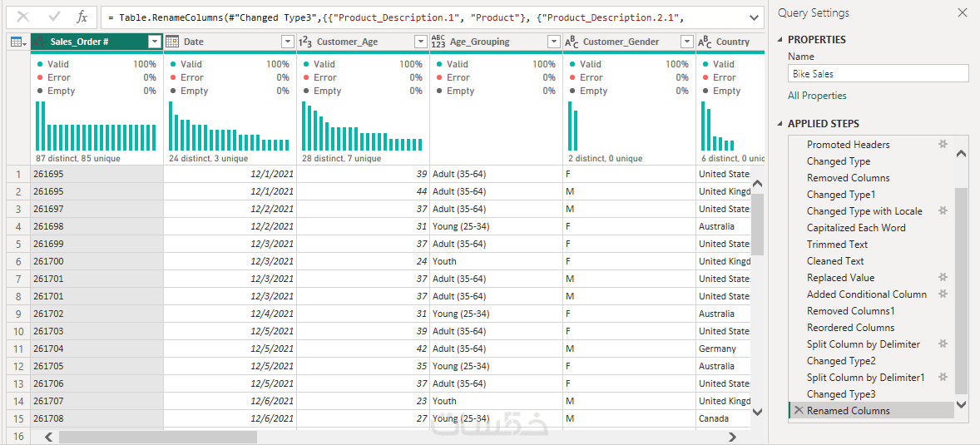This screenshot has height=445, width=980.
Task: Open the Customer_Gender column filter dropdown
Action: (x=686, y=42)
